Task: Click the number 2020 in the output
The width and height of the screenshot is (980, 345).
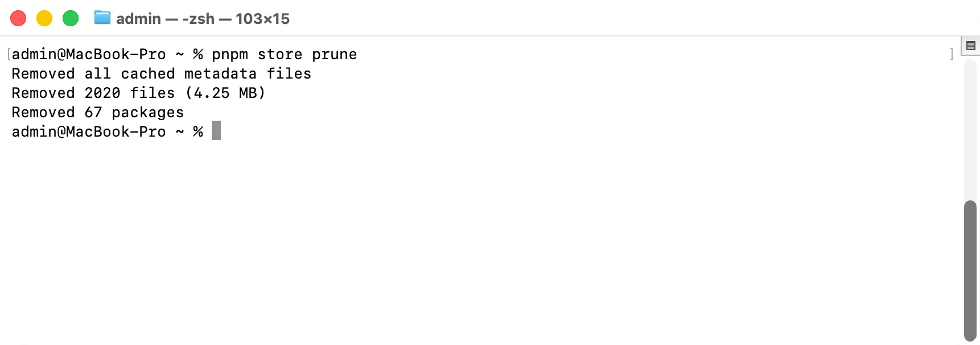Action: tap(102, 93)
